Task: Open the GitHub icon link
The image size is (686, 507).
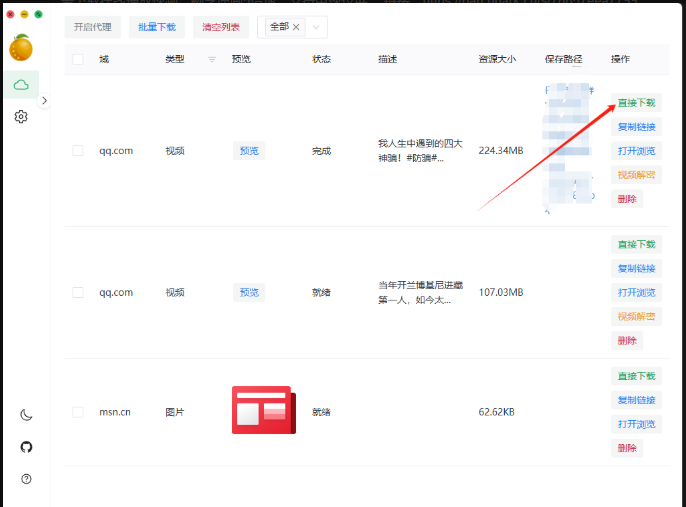Action: [26, 447]
